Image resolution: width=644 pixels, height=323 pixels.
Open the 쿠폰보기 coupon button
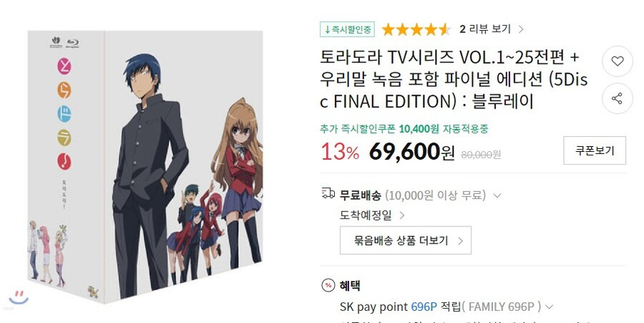595,150
